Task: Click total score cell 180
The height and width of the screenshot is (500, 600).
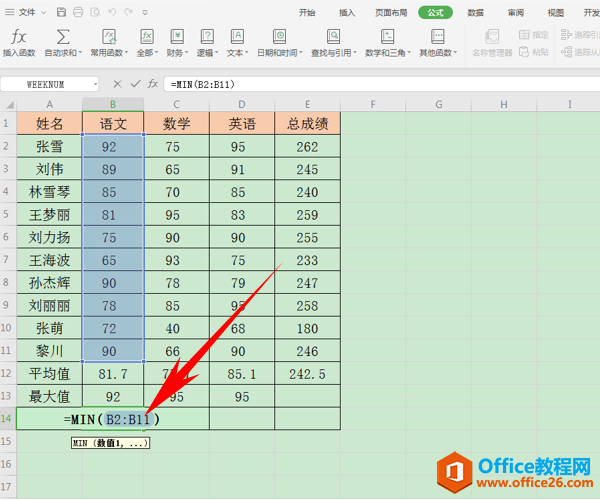Action: click(x=307, y=329)
